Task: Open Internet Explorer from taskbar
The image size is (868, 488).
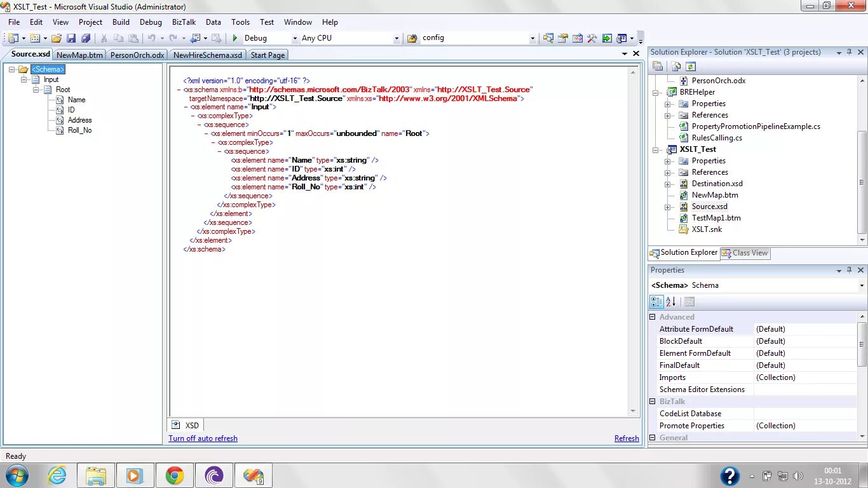Action: point(57,475)
